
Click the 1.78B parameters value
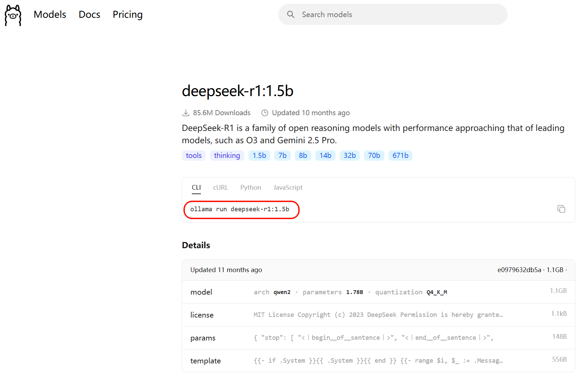tap(355, 292)
